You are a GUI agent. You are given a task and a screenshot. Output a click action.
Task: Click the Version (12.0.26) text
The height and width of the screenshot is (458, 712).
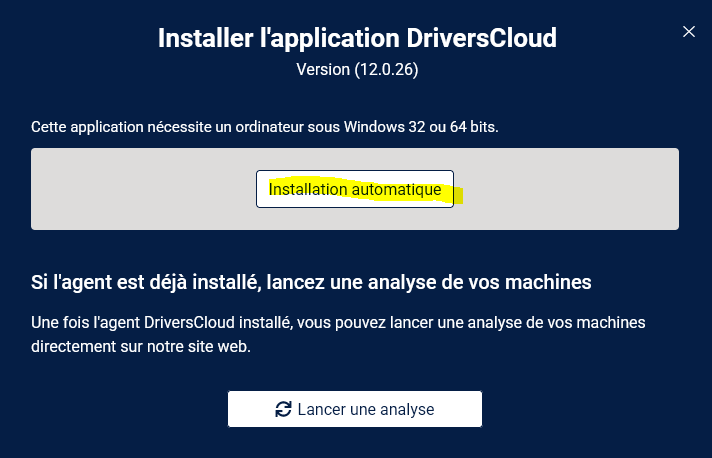[357, 69]
